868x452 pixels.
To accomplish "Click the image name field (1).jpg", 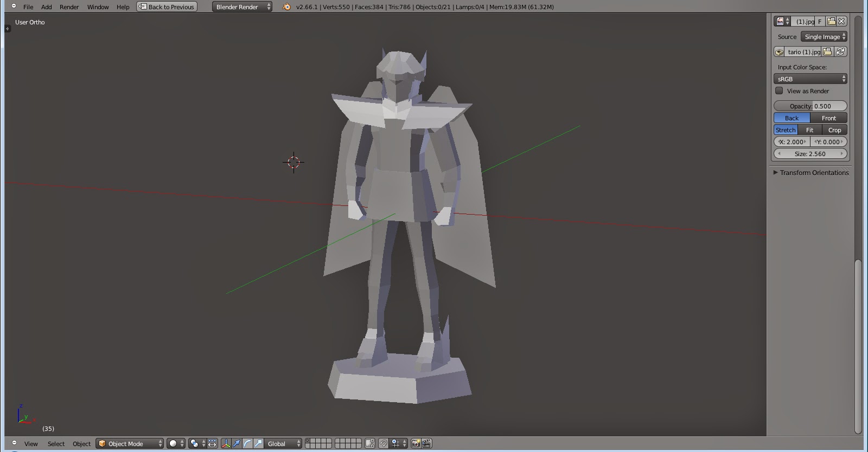I will [803, 21].
